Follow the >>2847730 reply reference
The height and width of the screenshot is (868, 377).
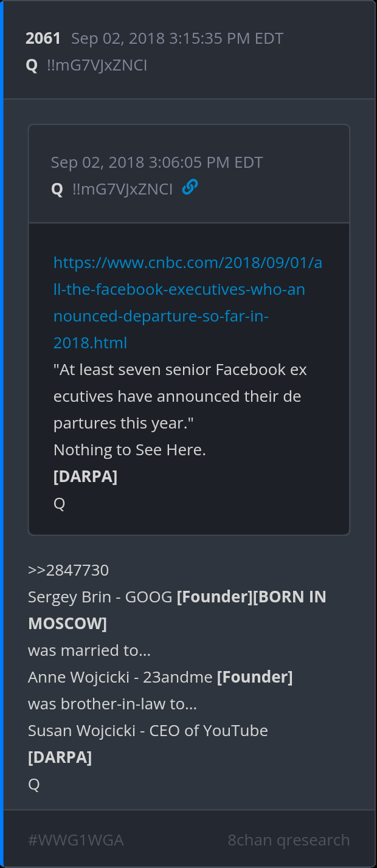[x=68, y=570]
